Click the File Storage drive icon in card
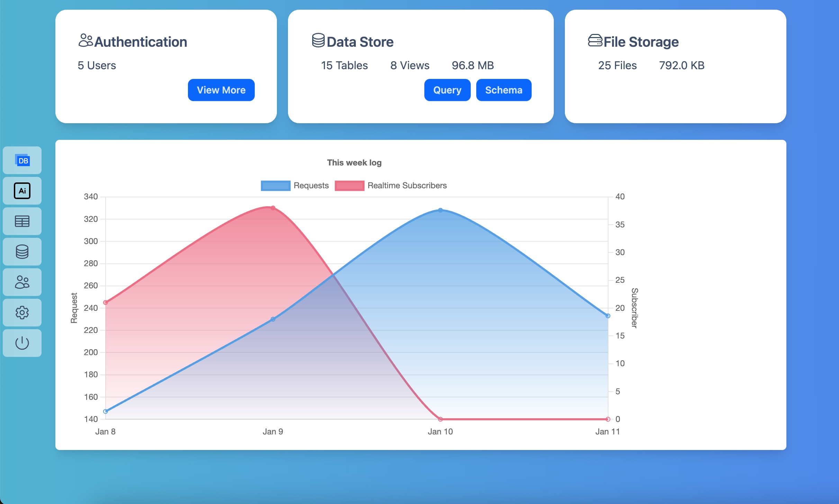 [595, 40]
